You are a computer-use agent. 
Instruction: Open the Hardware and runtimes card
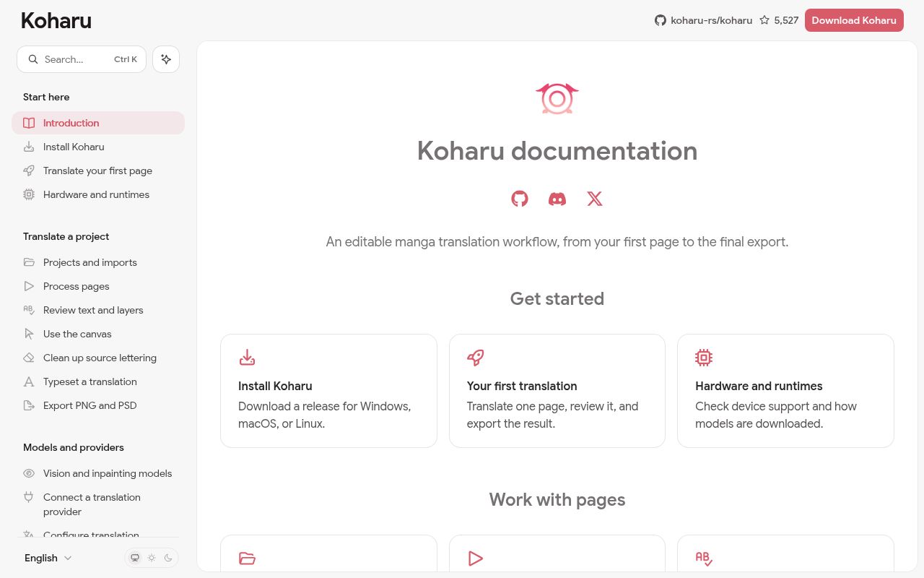(785, 391)
